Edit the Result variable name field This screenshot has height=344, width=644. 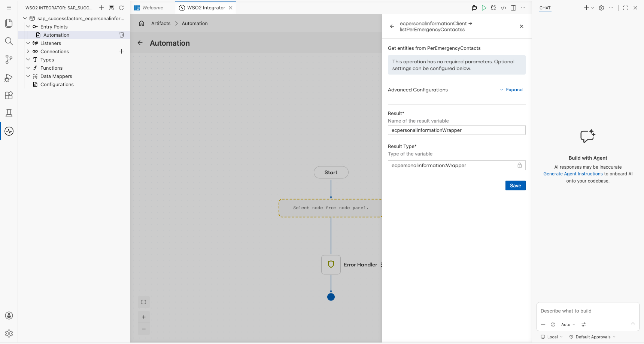pos(457,130)
